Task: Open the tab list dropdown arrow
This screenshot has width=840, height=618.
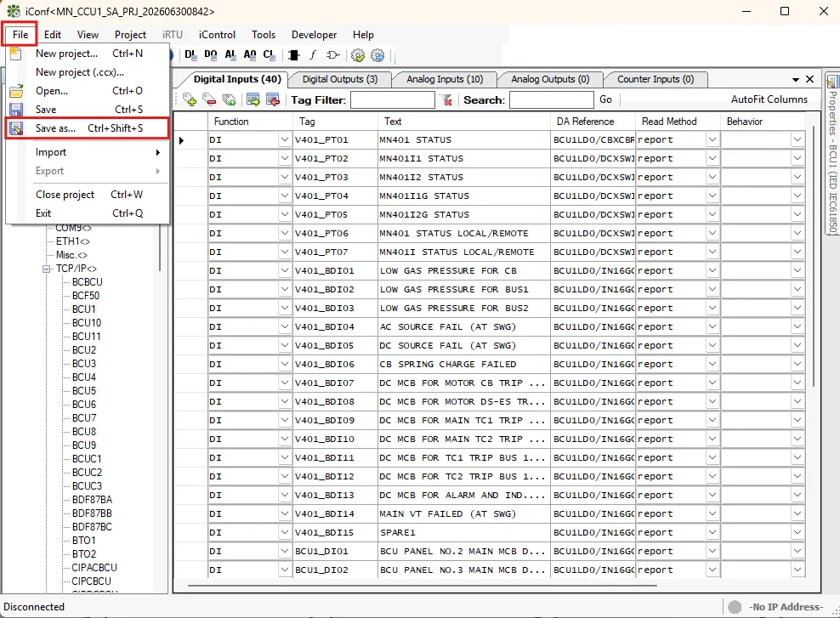Action: click(796, 80)
